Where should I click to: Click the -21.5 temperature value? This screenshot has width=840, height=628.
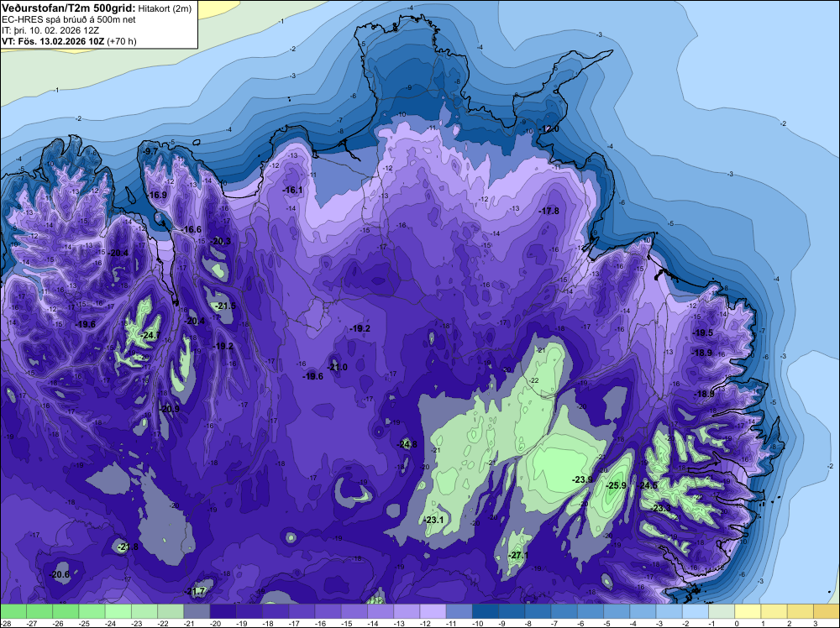tap(226, 306)
